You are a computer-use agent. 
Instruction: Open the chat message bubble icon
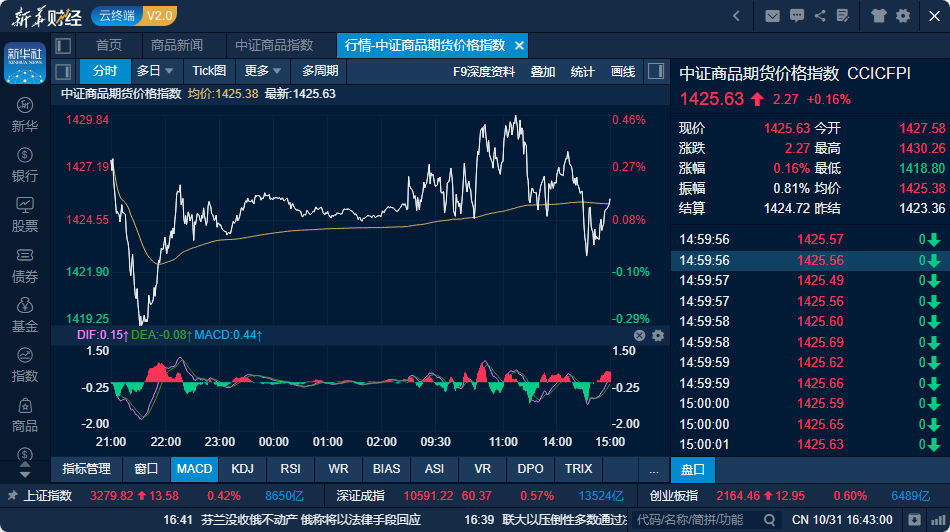pyautogui.click(x=796, y=16)
